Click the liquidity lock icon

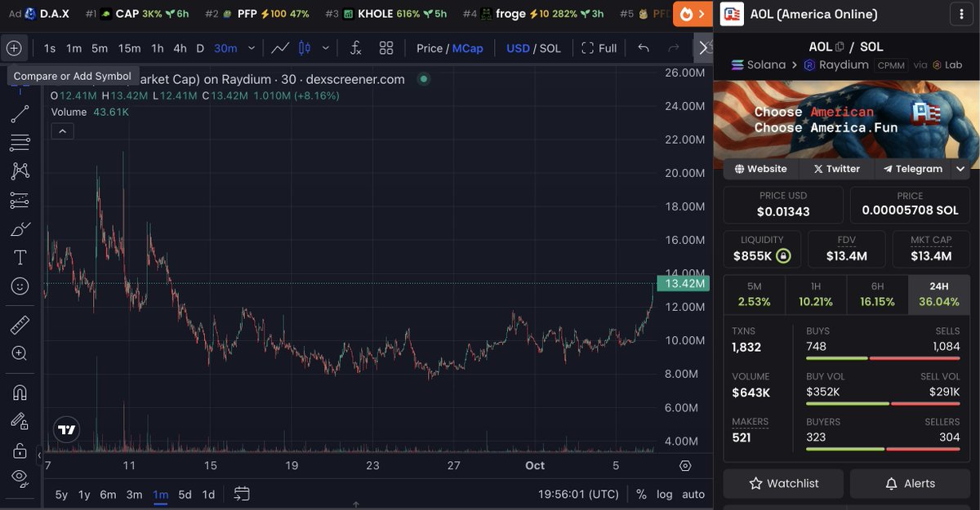783,256
